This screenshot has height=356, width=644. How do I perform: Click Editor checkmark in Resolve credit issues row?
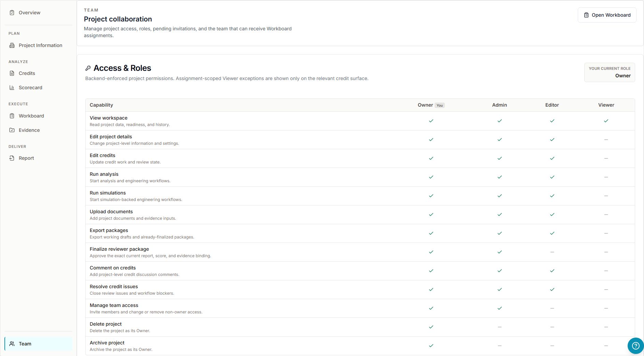[552, 290]
